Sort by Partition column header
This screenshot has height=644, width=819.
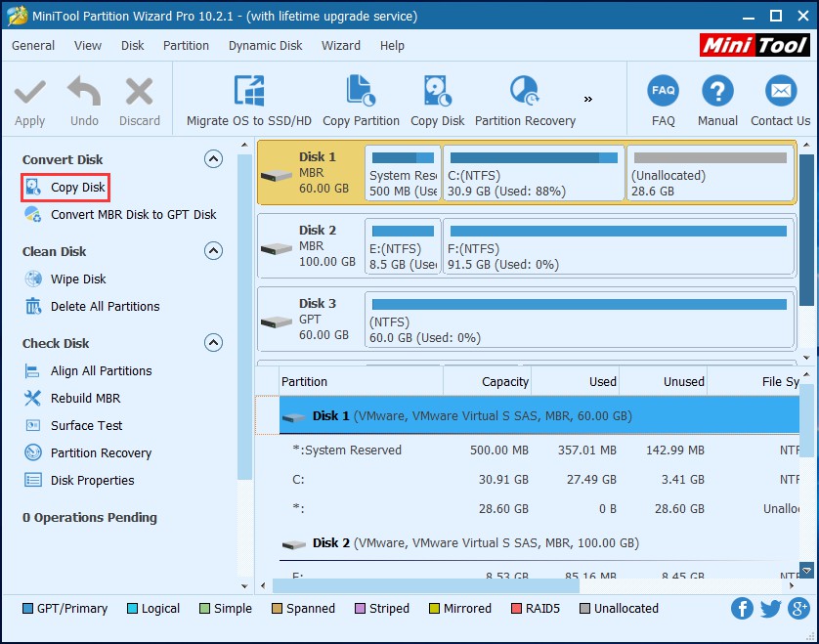tap(362, 382)
